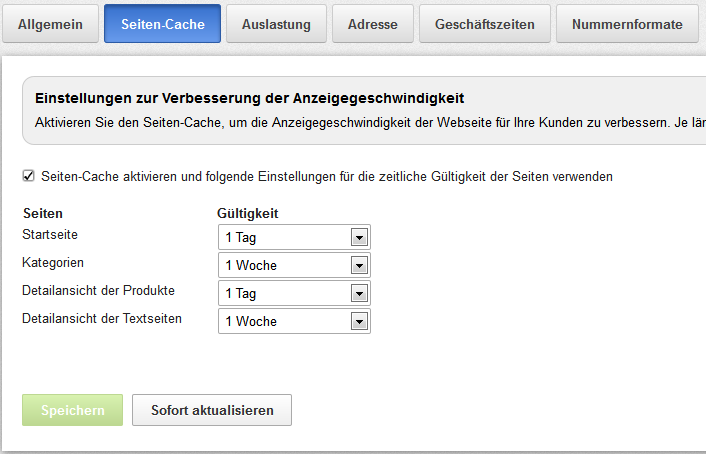Click the Einstellungen zur Verbesserung heading

click(x=250, y=99)
